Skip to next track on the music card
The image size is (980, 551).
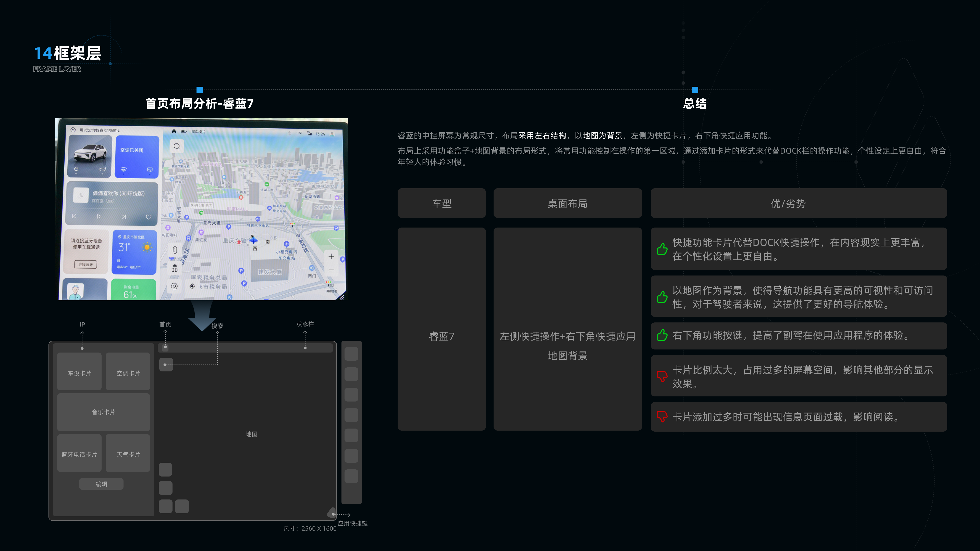124,217
